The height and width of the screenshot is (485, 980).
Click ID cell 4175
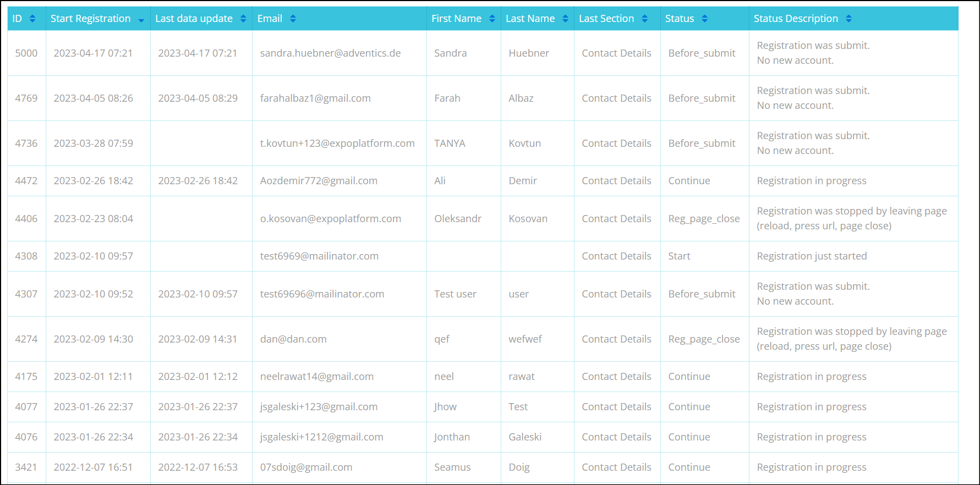(26, 377)
